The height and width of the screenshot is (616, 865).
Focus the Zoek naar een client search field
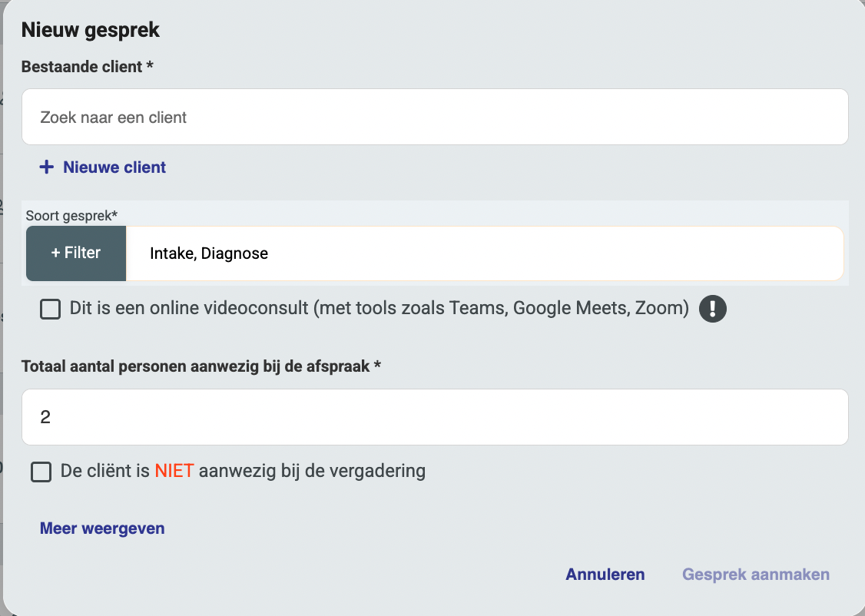pos(435,118)
